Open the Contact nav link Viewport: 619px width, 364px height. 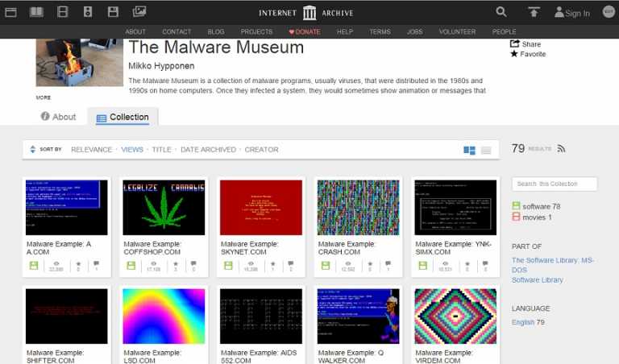(x=177, y=31)
